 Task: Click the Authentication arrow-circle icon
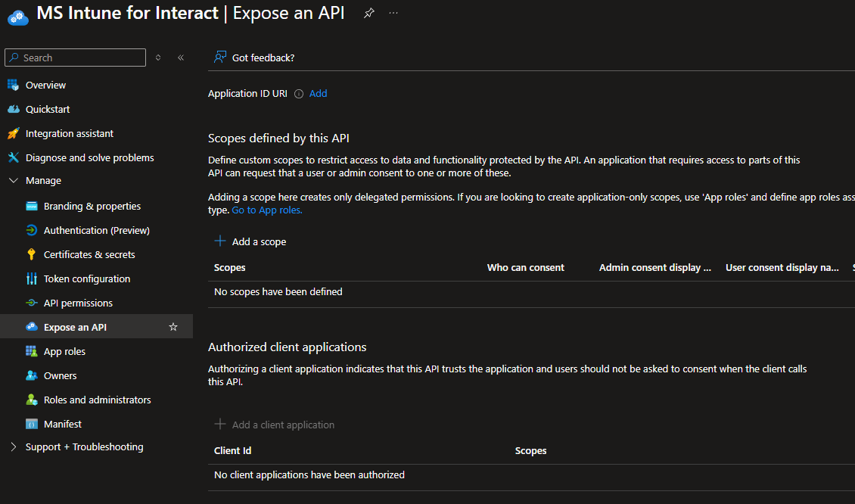(x=32, y=230)
